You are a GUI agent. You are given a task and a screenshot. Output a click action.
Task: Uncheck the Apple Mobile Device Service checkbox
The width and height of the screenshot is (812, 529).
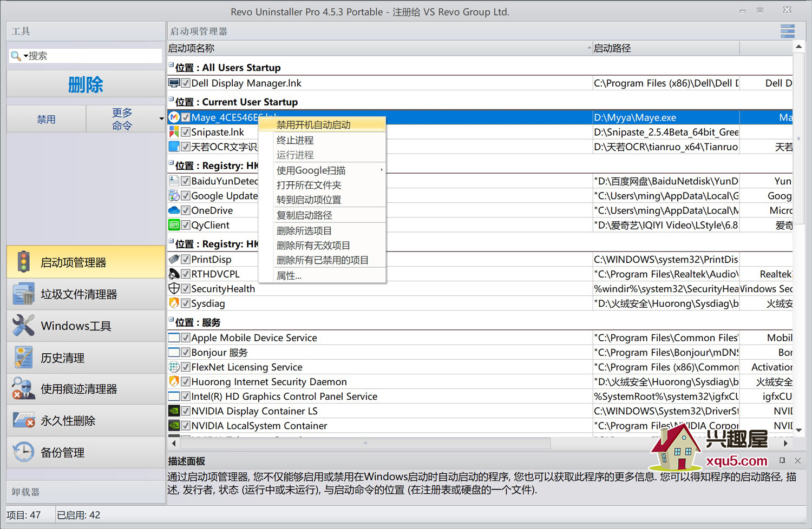[186, 338]
